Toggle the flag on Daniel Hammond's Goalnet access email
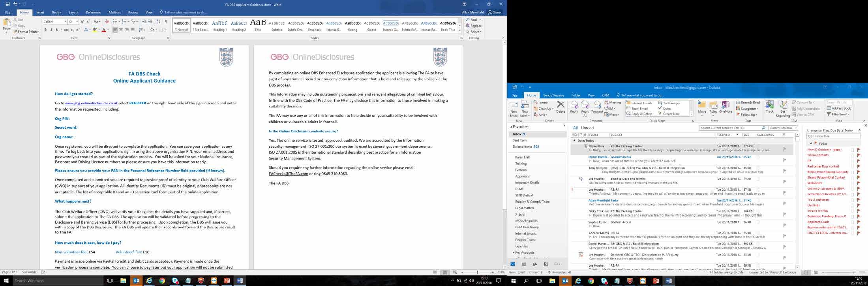Viewport: 868px width, 286px height. coord(785,160)
